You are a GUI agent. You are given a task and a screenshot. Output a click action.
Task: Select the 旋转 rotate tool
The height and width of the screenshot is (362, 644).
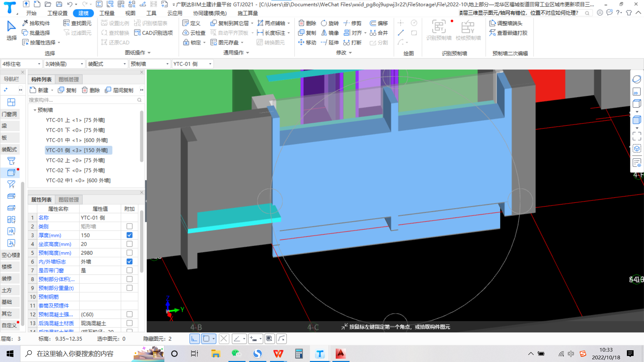(x=330, y=23)
